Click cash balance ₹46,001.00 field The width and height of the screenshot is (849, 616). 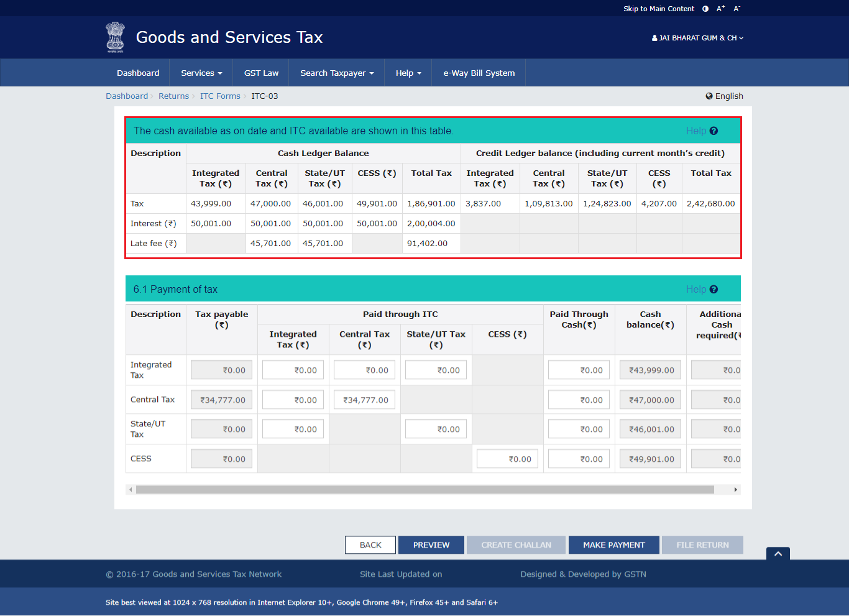coord(650,430)
